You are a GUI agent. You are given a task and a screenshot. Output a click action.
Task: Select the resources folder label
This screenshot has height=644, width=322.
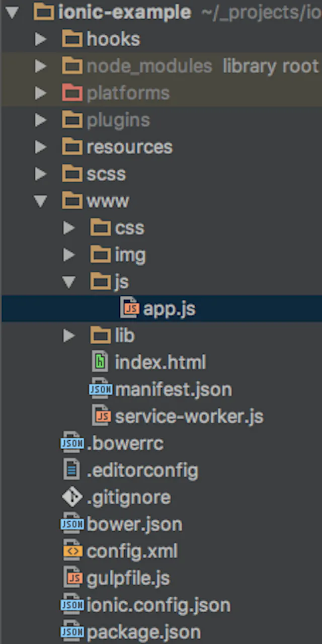coord(130,147)
